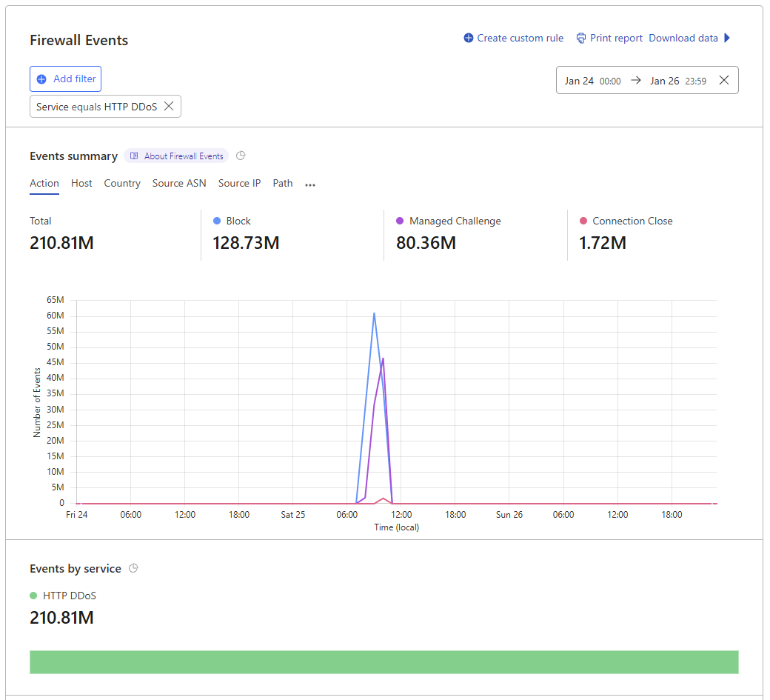Toggle the Connection Close series legend

[626, 221]
